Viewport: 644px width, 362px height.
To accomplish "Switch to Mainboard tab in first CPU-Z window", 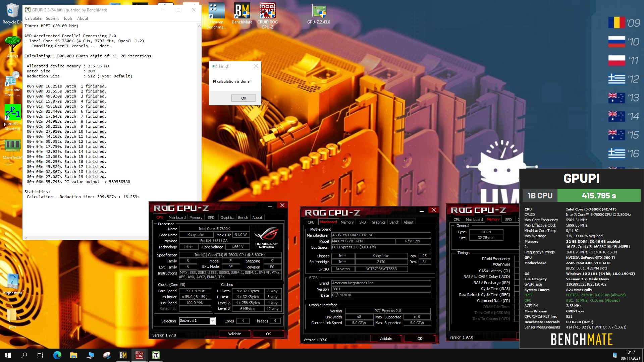I will (177, 218).
